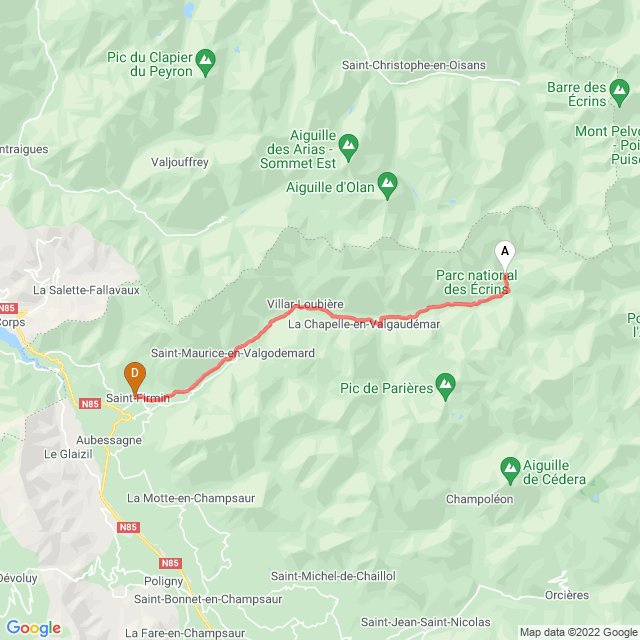This screenshot has height=640, width=640.
Task: Click the Aiguille de Cédera mountain icon
Action: (510, 471)
